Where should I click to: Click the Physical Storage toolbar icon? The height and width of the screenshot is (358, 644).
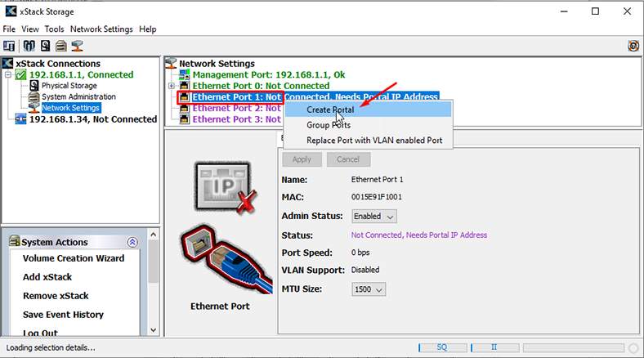coord(45,46)
